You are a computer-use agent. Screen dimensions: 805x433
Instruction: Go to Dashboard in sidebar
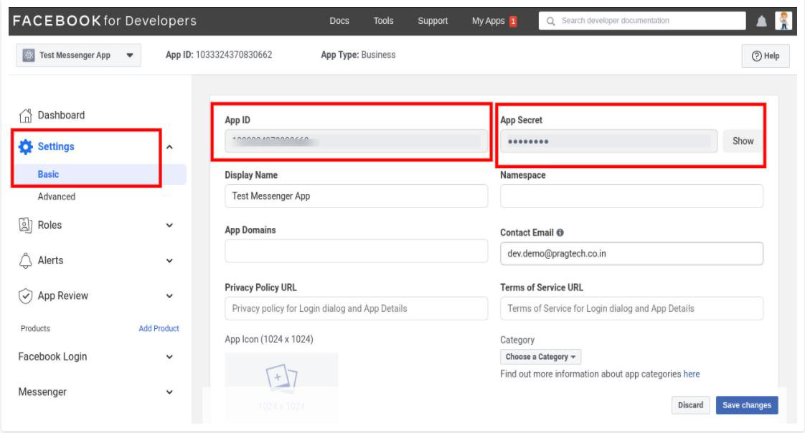[61, 115]
